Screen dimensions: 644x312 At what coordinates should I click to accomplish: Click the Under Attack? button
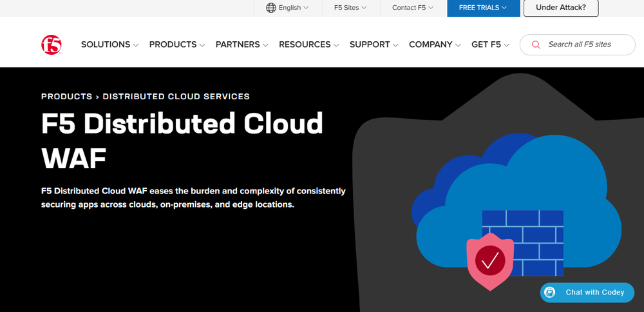561,7
